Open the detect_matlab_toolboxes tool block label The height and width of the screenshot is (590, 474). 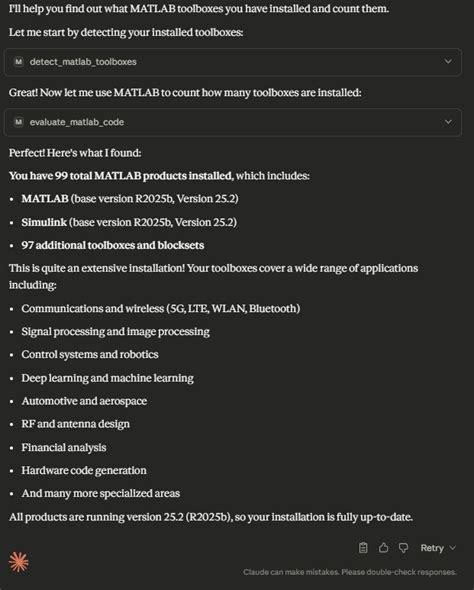pyautogui.click(x=83, y=62)
